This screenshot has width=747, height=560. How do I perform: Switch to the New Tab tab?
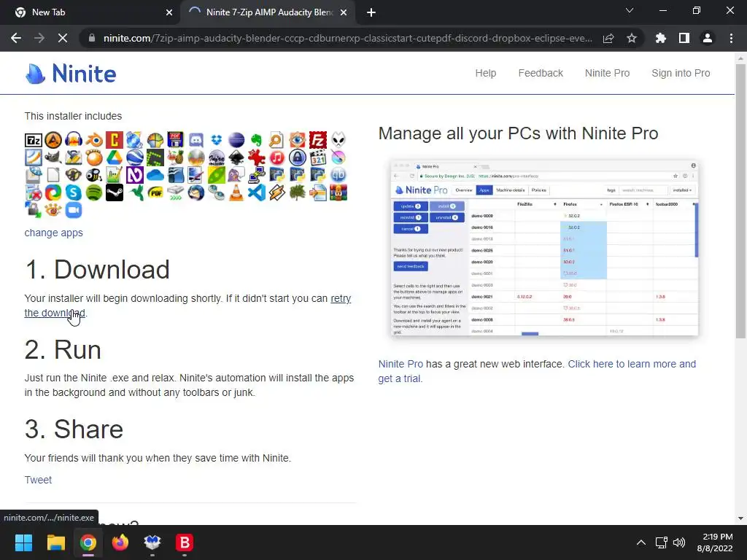click(91, 12)
